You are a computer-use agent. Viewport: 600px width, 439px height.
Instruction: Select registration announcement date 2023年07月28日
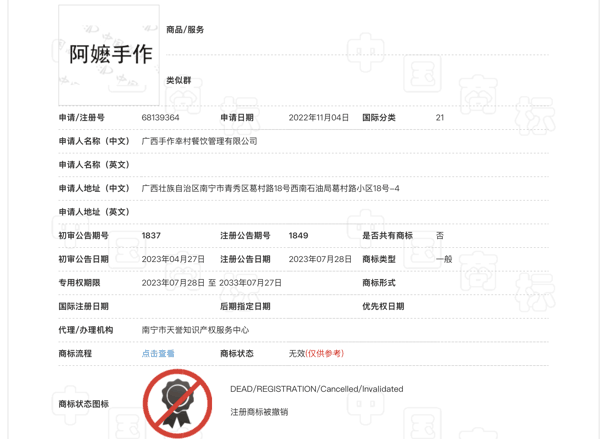pyautogui.click(x=320, y=259)
